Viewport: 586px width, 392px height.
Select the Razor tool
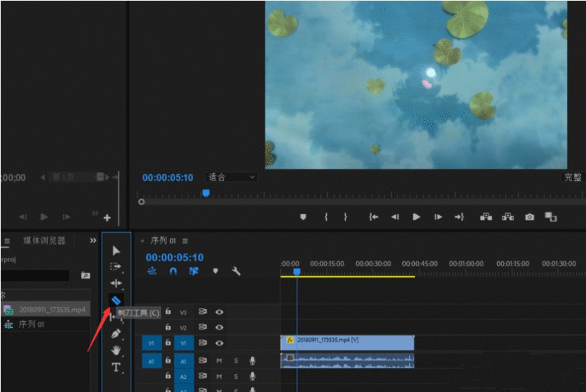click(116, 301)
